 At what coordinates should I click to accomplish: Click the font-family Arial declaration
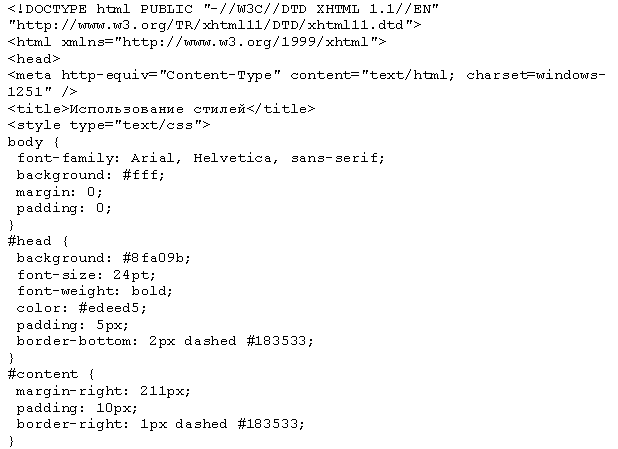(x=201, y=158)
